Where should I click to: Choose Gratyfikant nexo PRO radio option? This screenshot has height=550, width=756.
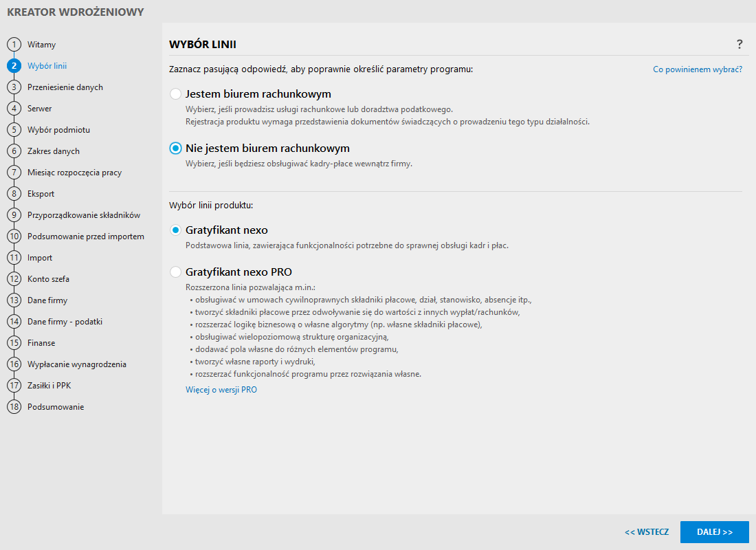pos(176,272)
